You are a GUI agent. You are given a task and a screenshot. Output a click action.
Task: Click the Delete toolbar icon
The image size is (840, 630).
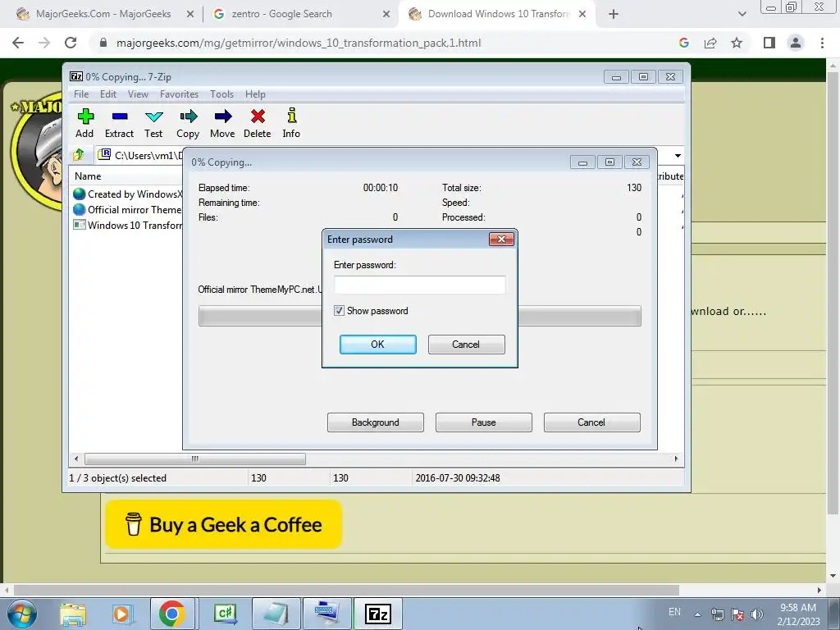[x=257, y=123]
